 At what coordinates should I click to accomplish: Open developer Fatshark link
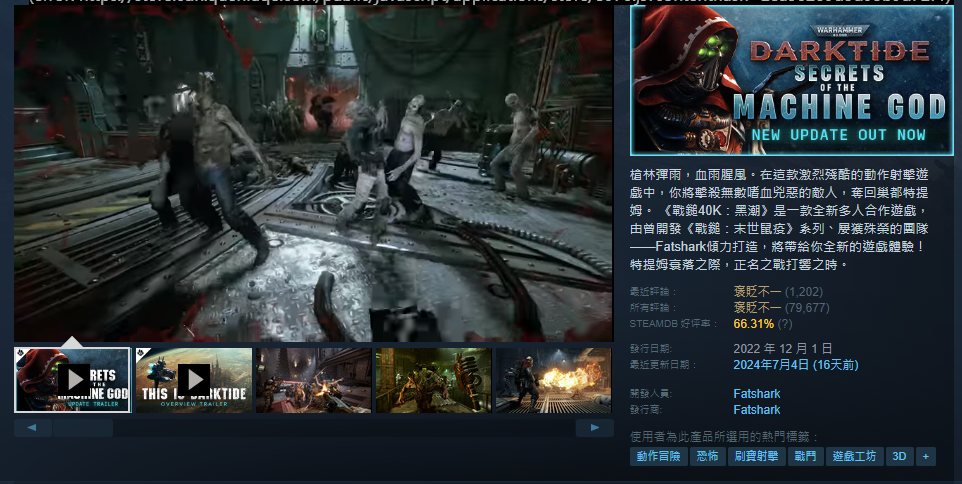click(756, 394)
